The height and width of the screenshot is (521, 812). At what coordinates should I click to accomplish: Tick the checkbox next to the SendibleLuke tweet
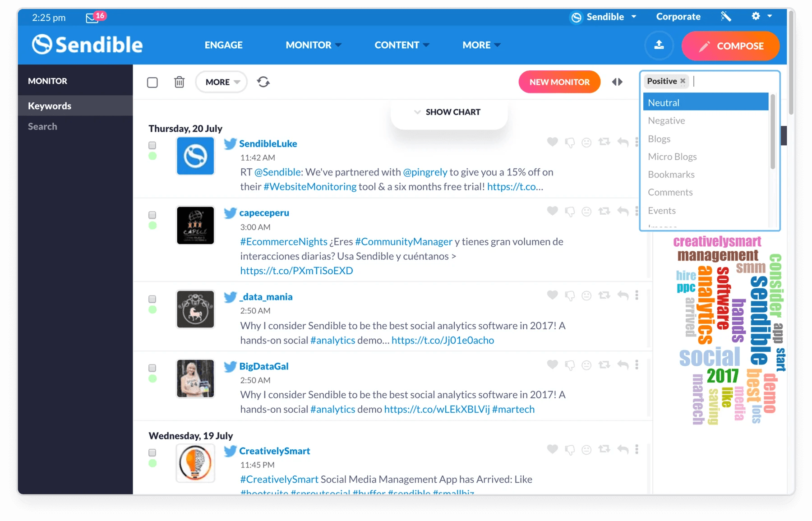coord(152,145)
